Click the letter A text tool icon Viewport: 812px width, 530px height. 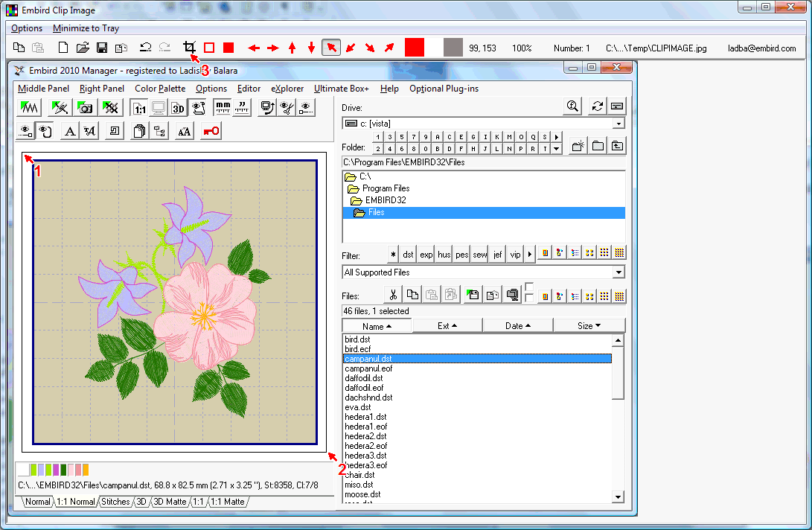69,131
